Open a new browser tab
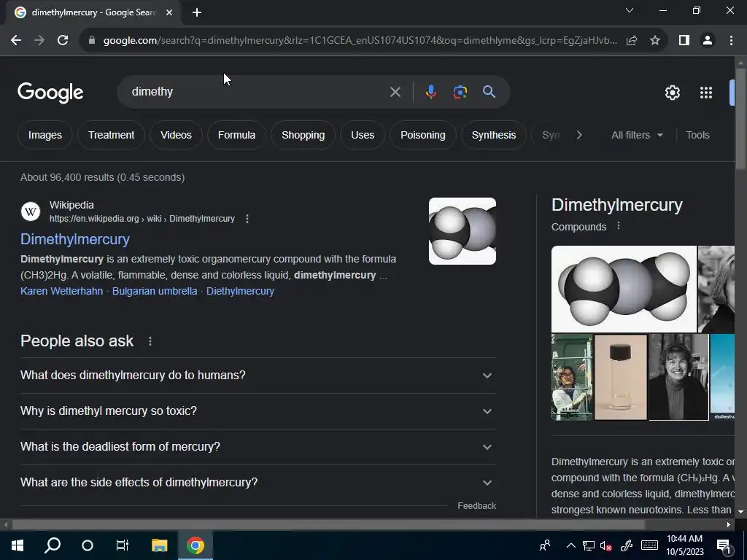 click(197, 12)
